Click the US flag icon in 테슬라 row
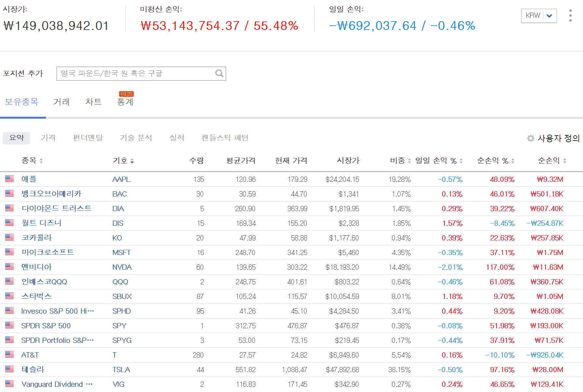This screenshot has height=392, width=583. click(x=9, y=369)
